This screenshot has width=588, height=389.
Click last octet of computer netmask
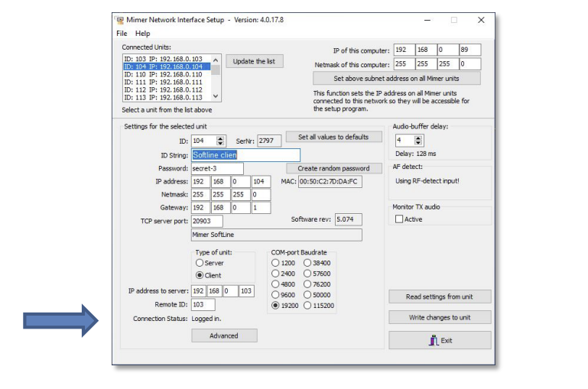pyautogui.click(x=470, y=63)
